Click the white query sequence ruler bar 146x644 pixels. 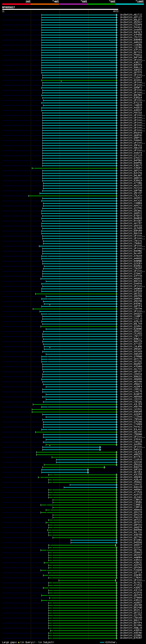60,9
